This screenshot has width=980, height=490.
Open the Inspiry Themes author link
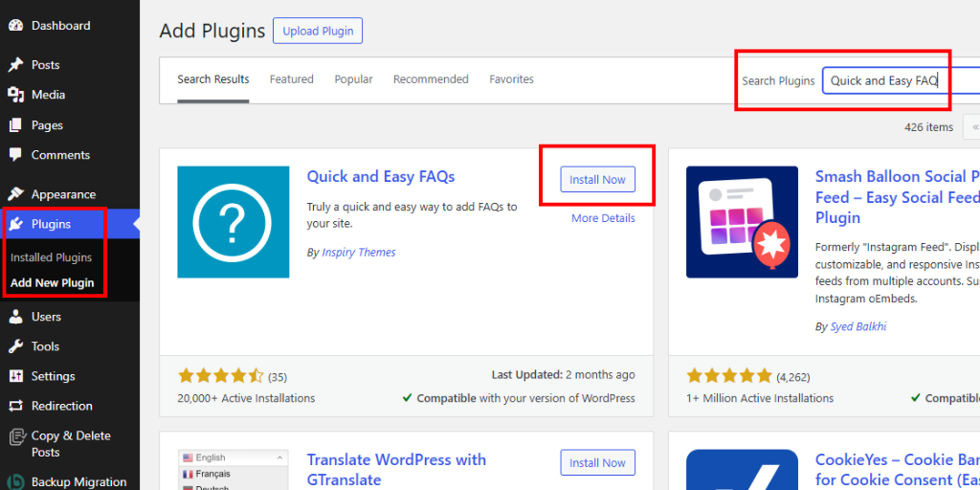coord(359,253)
